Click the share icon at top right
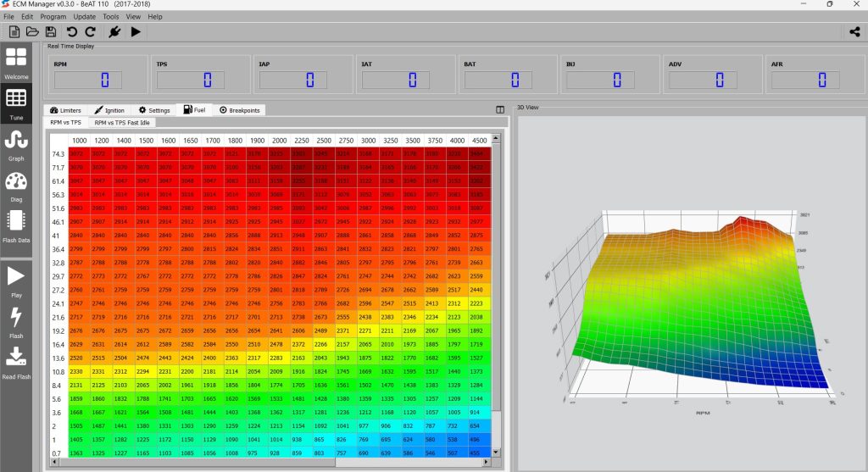868x472 pixels. pos(854,31)
